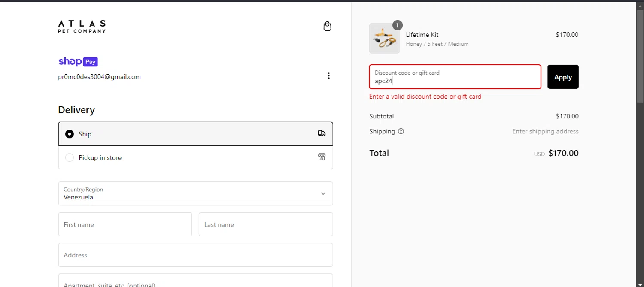Click the shipping info question mark icon
The height and width of the screenshot is (287, 644).
click(401, 131)
